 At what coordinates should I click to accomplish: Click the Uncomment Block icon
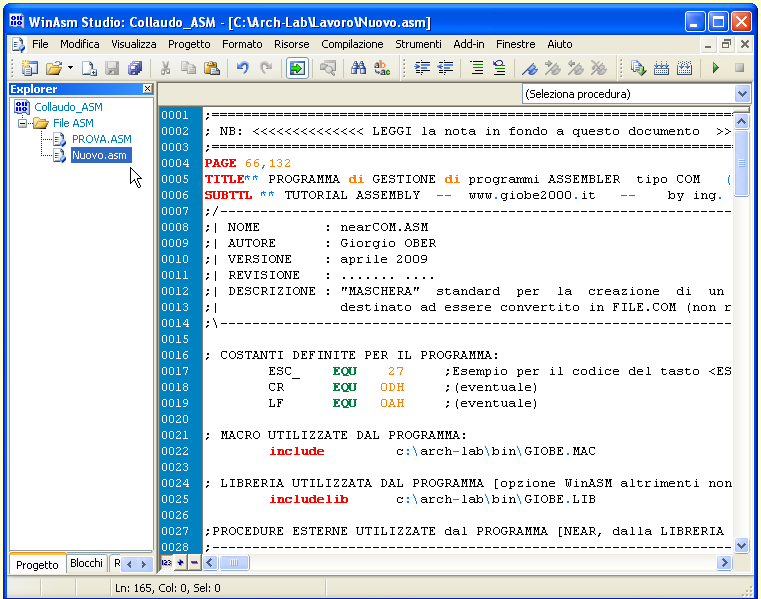[499, 68]
